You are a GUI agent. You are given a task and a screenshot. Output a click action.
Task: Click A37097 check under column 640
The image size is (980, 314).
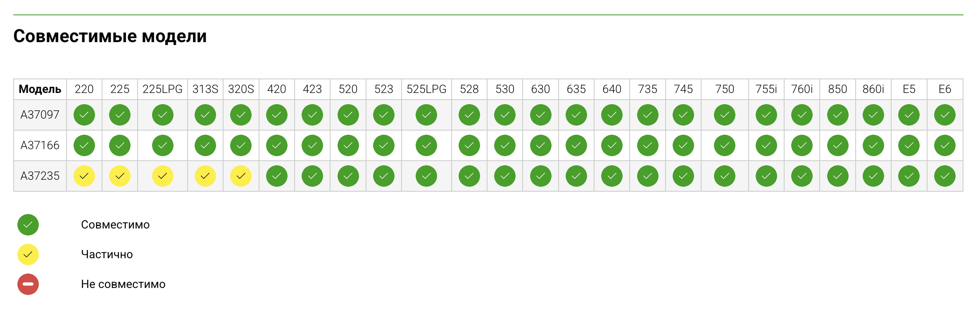[x=612, y=115]
